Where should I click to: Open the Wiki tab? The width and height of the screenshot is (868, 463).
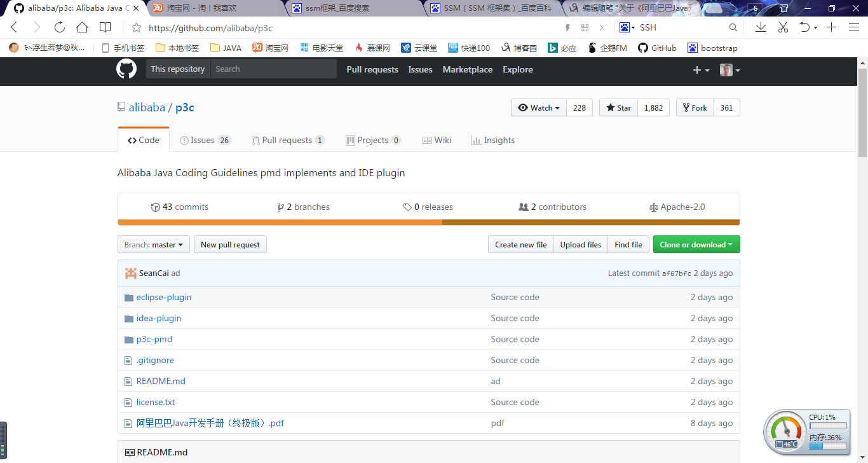(x=437, y=140)
